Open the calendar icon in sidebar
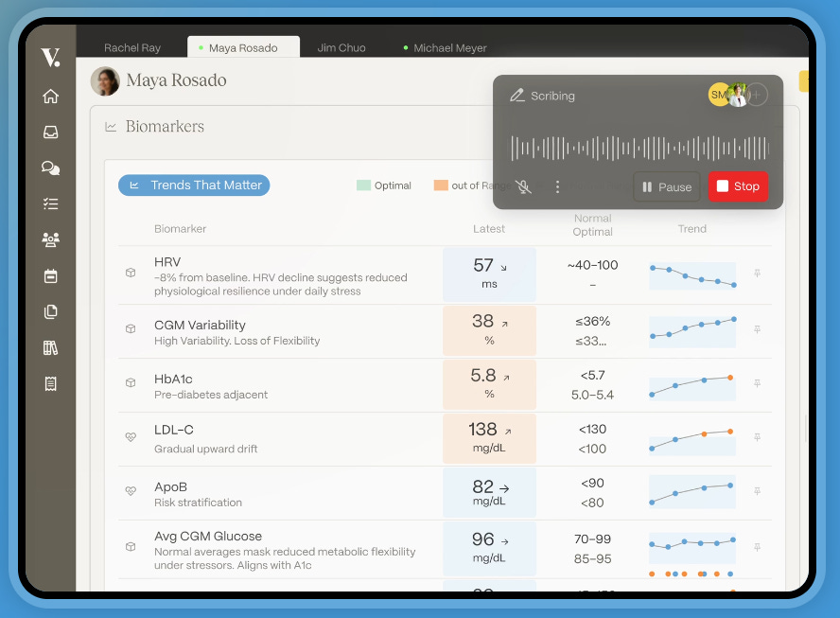840x618 pixels. 50,275
